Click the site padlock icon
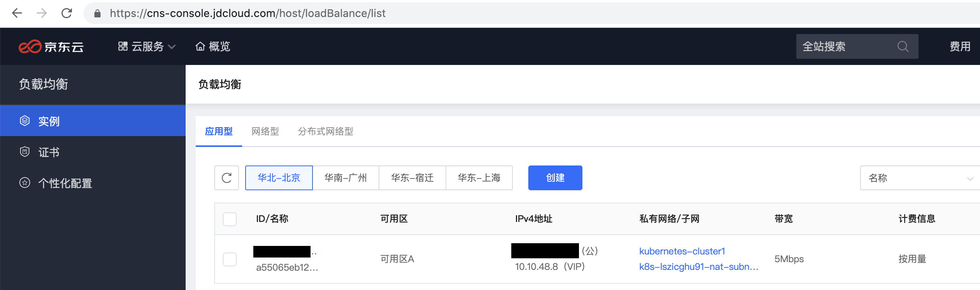This screenshot has height=290, width=980. pos(97,14)
